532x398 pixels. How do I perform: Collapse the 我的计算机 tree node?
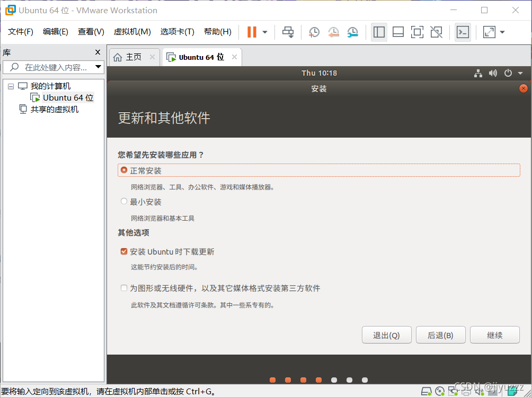(x=11, y=86)
